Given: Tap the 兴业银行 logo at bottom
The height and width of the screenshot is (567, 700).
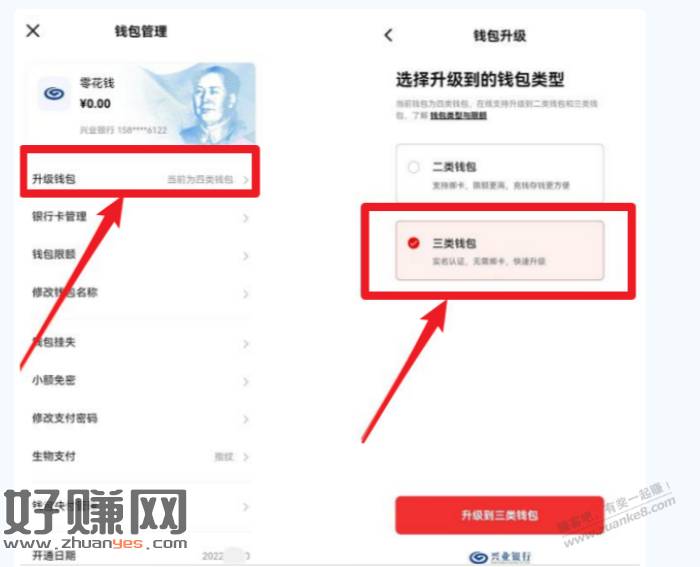Looking at the screenshot, I should 500,557.
